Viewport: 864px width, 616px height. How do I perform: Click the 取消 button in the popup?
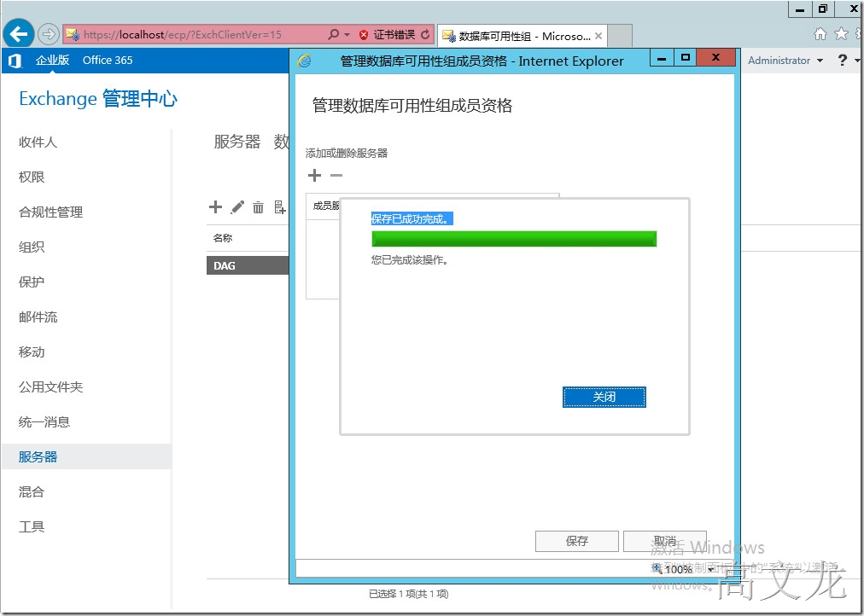[x=665, y=541]
